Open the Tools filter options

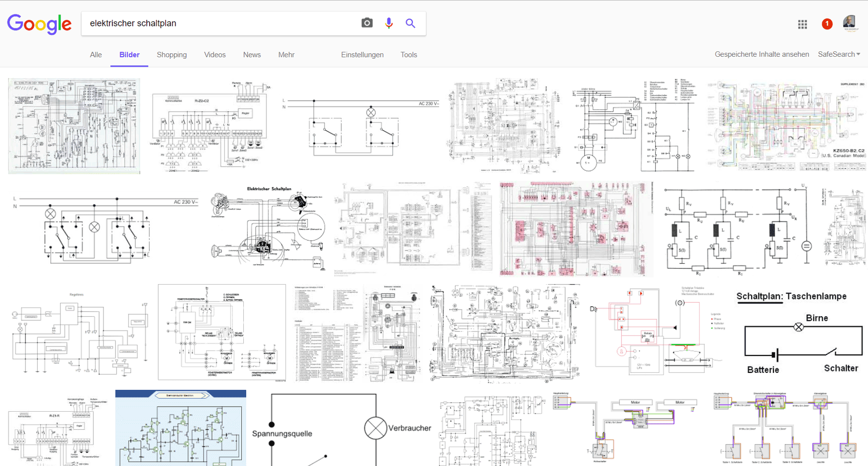pos(408,55)
